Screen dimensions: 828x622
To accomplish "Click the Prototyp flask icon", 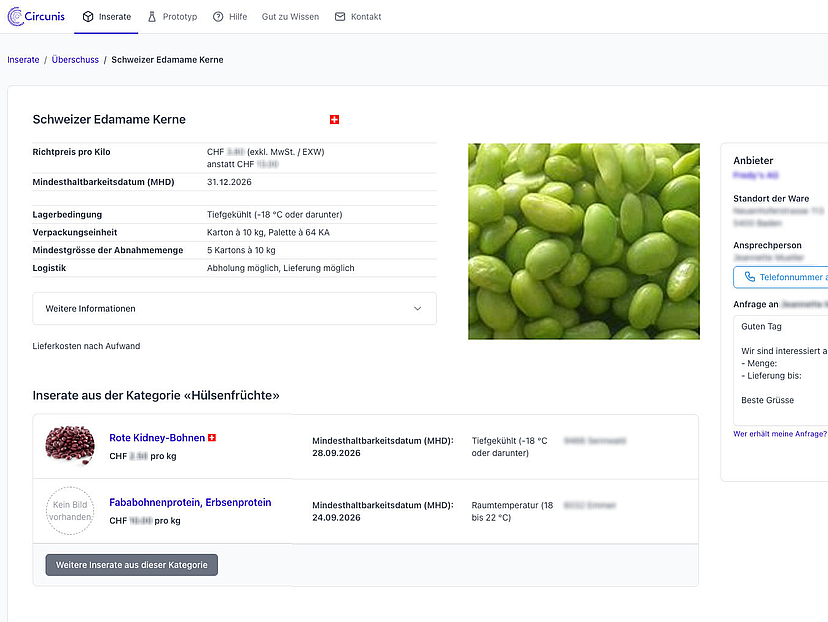I will click(x=152, y=17).
